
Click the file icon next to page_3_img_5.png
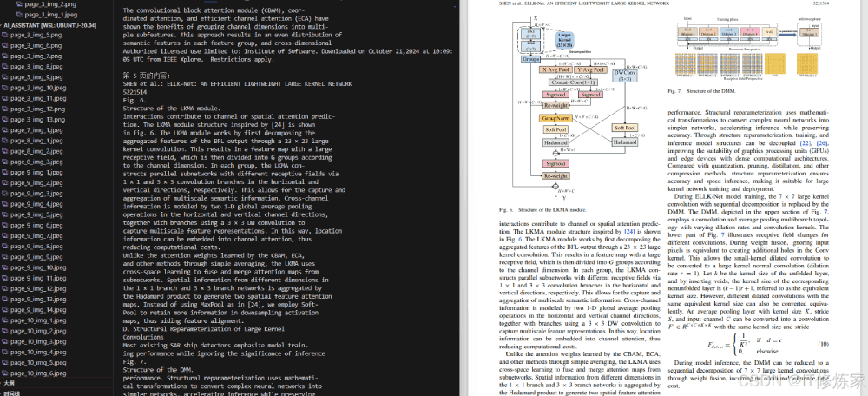tap(5, 35)
